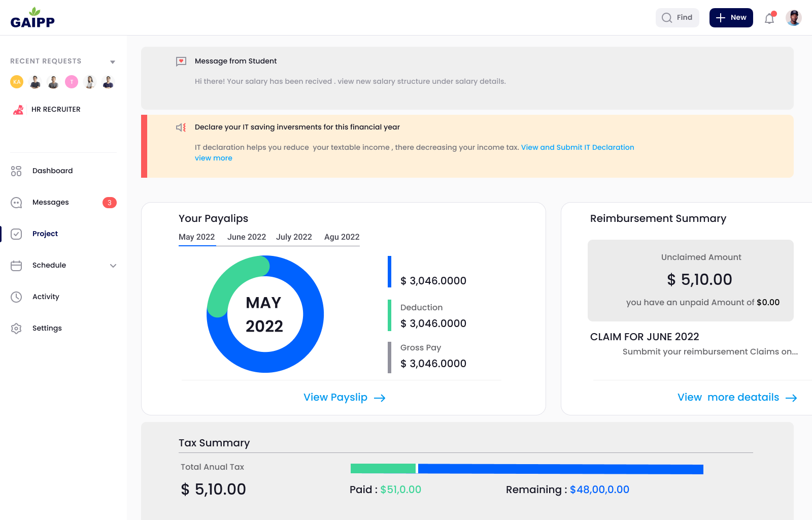812x520 pixels.
Task: Open Messages in sidebar
Action: (50, 203)
